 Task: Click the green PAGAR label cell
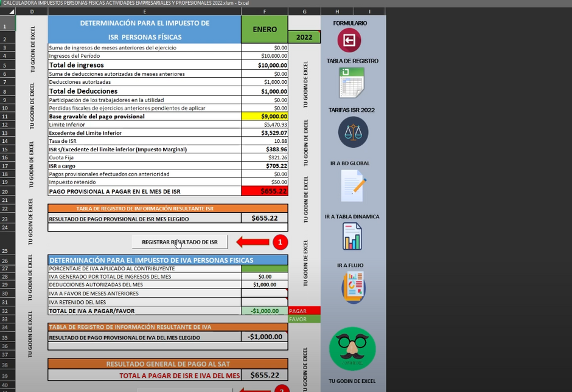click(x=305, y=311)
